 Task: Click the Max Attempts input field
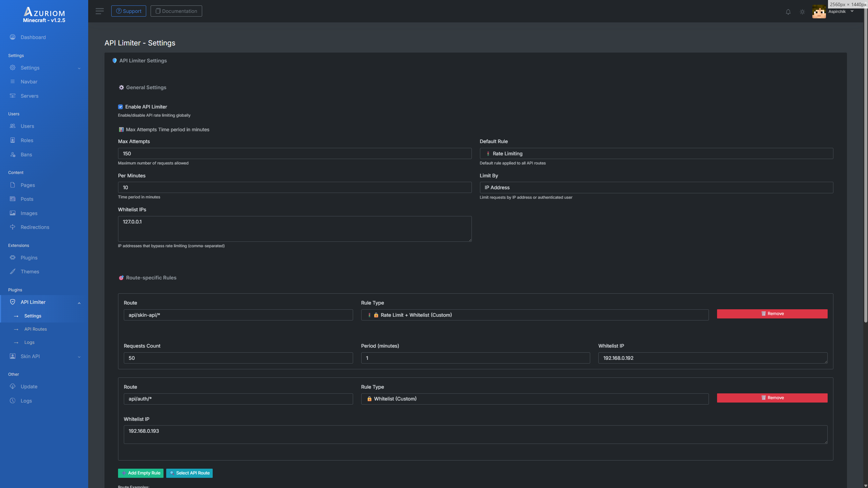click(294, 154)
